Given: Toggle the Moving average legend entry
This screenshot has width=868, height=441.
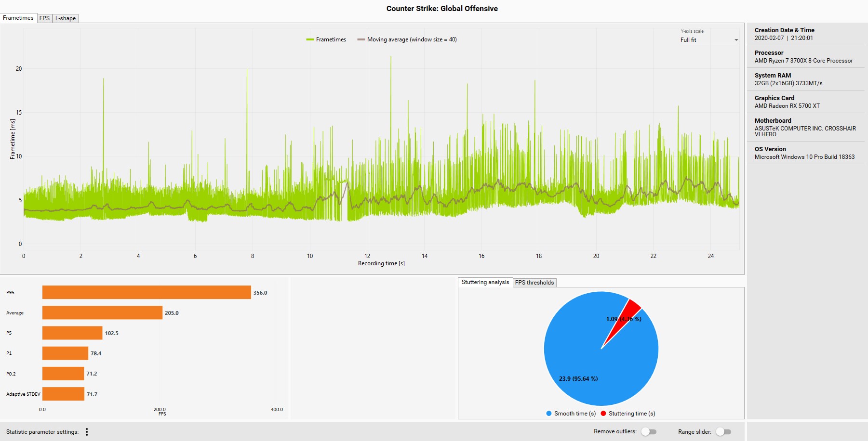Looking at the screenshot, I should 407,39.
